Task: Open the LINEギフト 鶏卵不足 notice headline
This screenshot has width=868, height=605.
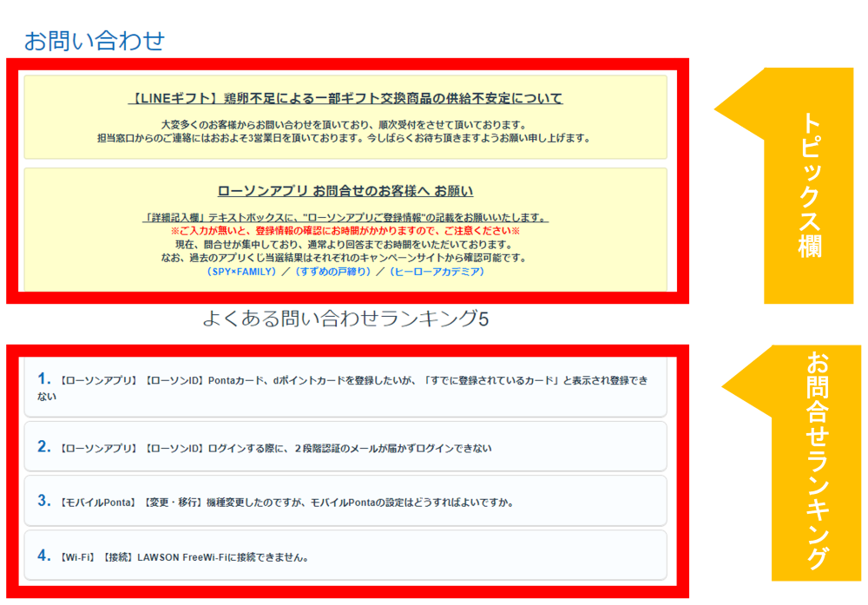Action: click(x=345, y=99)
